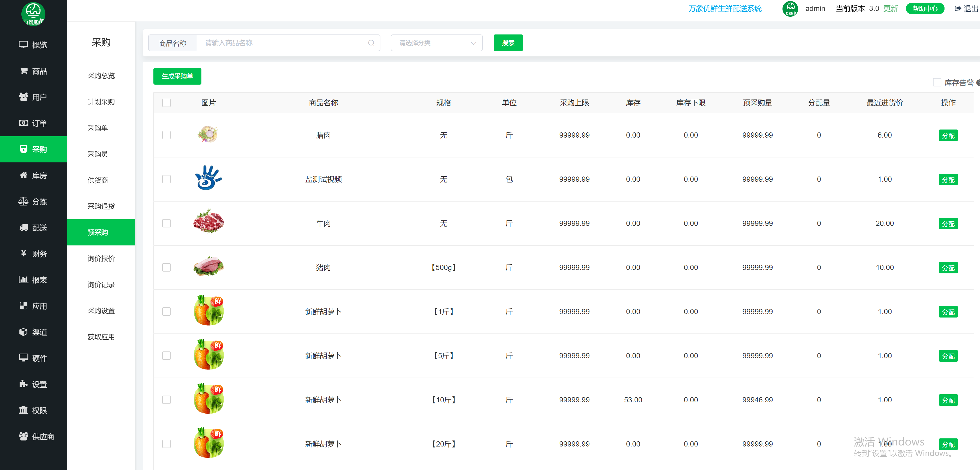Click the 退出 logout icon
This screenshot has width=980, height=470.
[x=958, y=8]
